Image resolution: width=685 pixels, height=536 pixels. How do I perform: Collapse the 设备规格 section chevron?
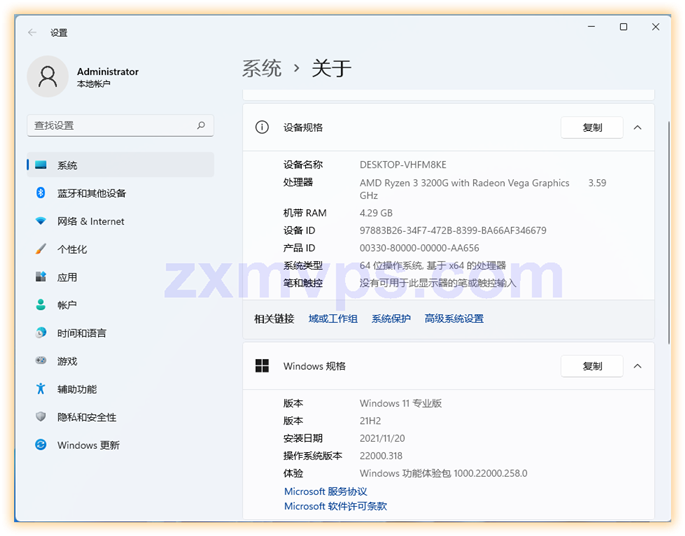[637, 128]
